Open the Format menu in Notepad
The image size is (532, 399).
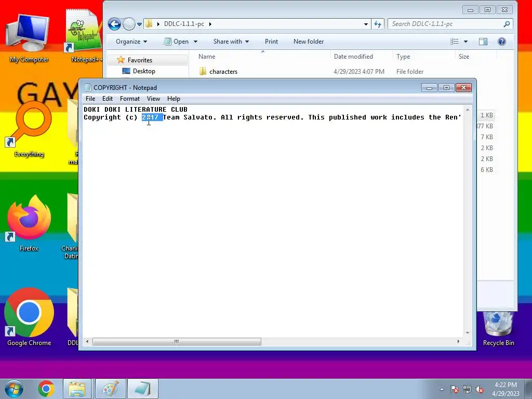tap(129, 99)
